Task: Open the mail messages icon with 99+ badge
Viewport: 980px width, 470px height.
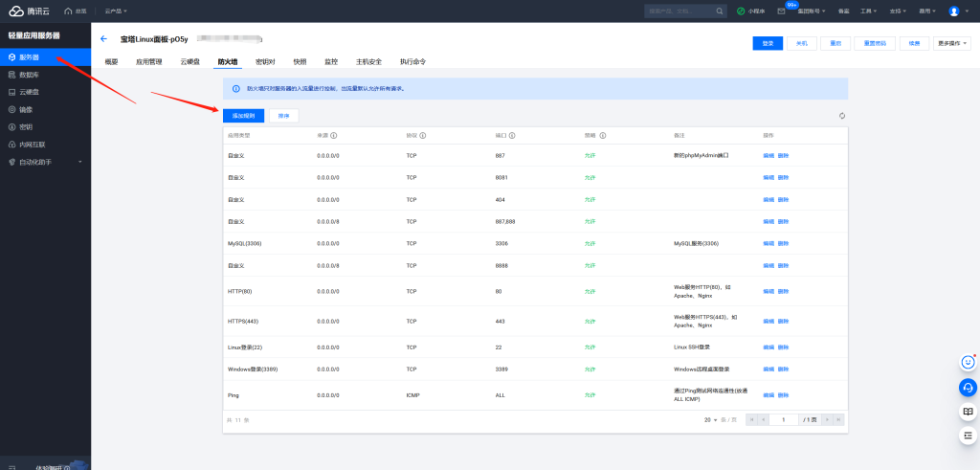Action: [781, 11]
